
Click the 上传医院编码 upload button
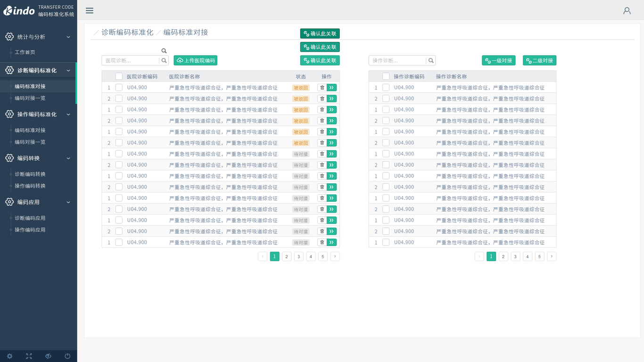(x=196, y=60)
